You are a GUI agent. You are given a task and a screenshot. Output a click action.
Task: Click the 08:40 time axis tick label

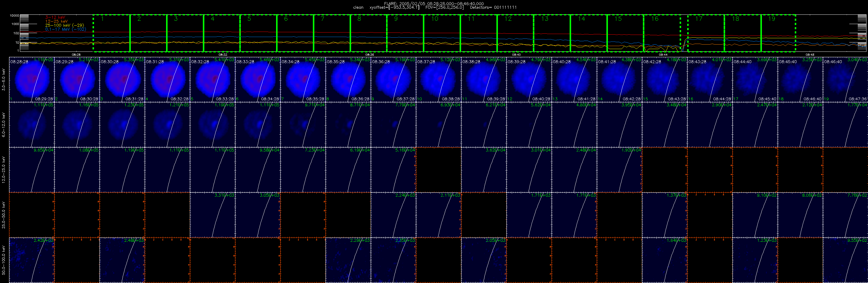[516, 54]
